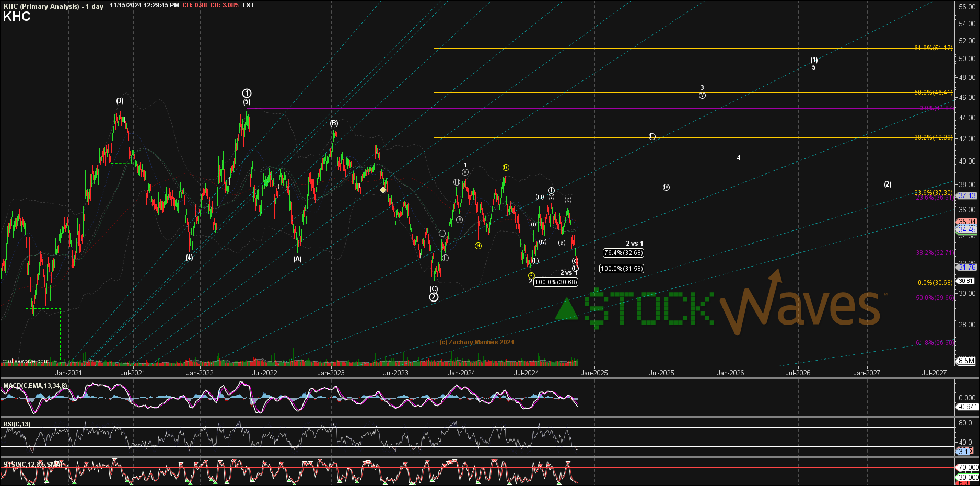Viewport: 980px width, 486px height.
Task: Select the upper '2 vs 1' annotation text
Action: (x=635, y=244)
